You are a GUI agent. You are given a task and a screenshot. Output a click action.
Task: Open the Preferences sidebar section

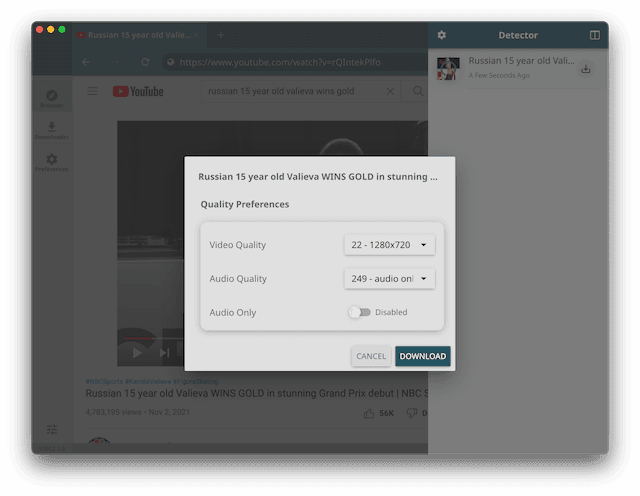[52, 162]
